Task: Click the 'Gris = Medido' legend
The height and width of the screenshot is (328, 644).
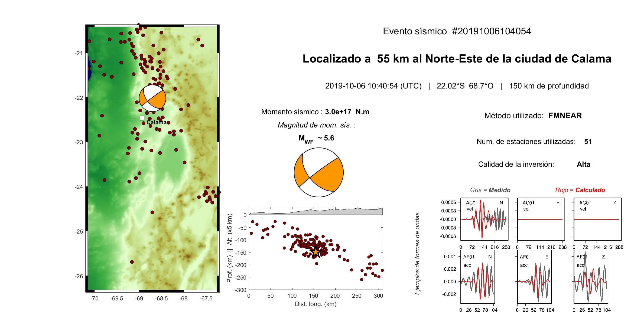Action: click(x=490, y=190)
